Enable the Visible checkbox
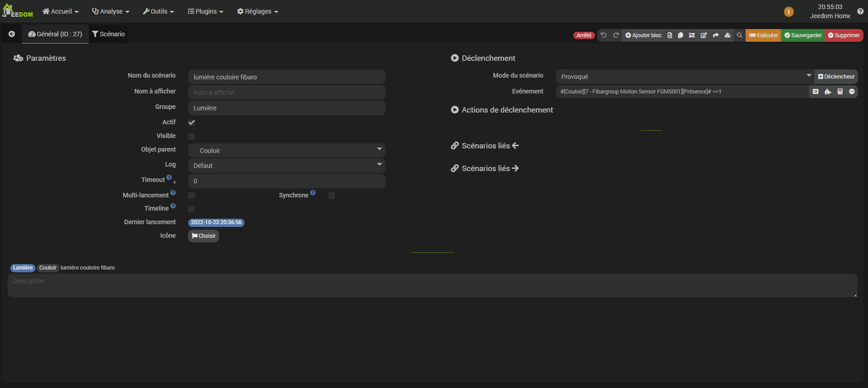The width and height of the screenshot is (868, 388). 192,136
